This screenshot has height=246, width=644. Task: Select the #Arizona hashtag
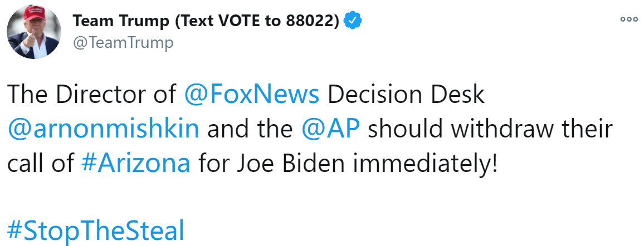pyautogui.click(x=136, y=163)
